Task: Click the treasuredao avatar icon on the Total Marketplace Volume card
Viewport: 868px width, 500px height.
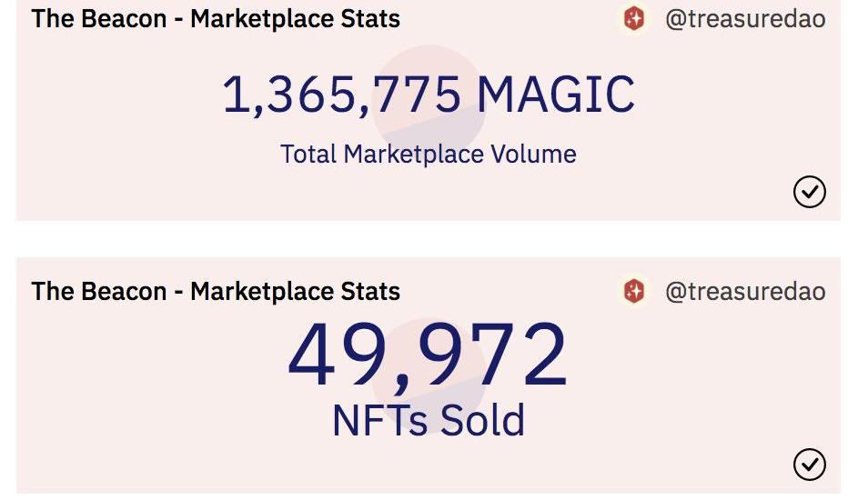Action: tap(634, 18)
